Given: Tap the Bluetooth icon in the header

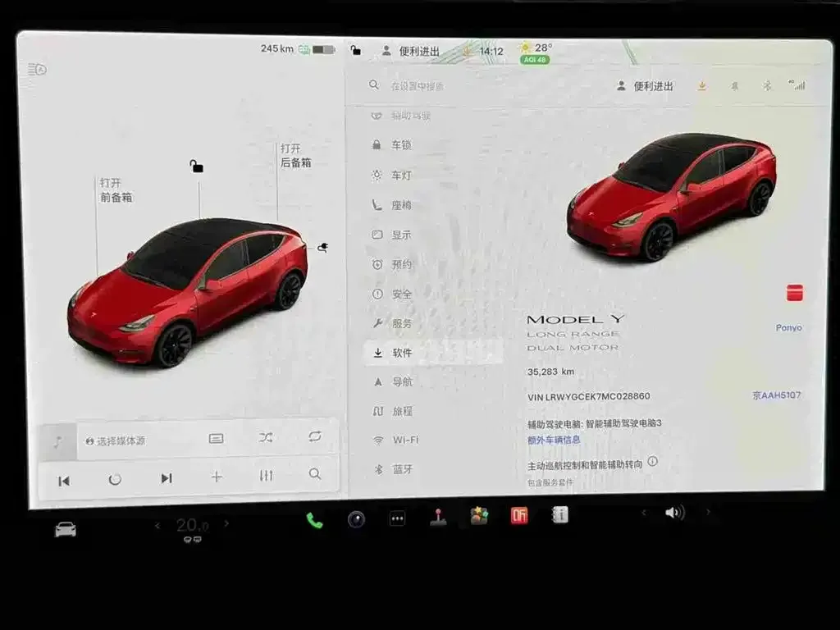Looking at the screenshot, I should [x=767, y=85].
